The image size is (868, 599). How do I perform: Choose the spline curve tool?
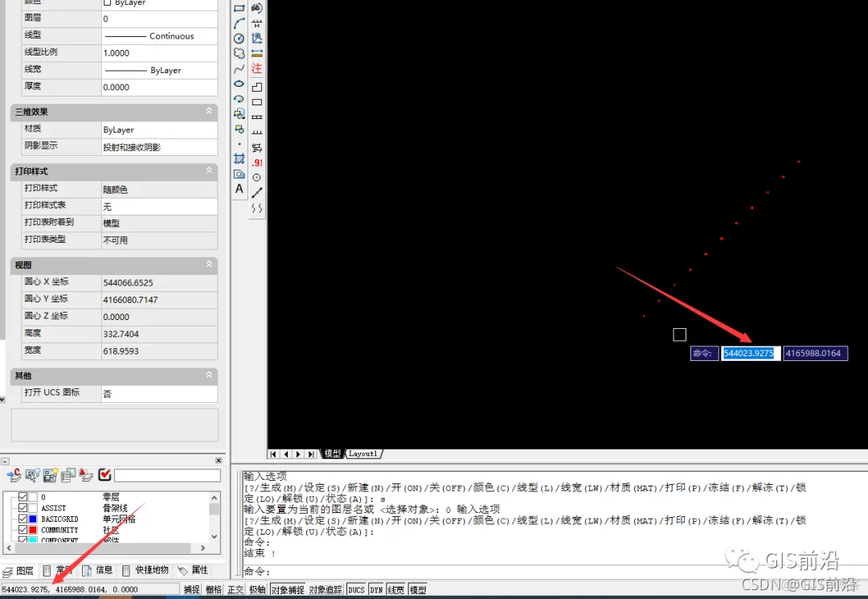pos(239,68)
